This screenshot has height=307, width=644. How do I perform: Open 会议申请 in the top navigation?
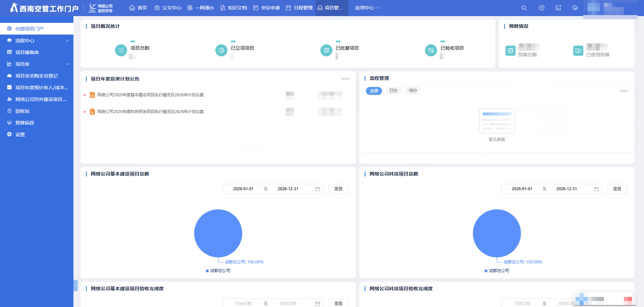coord(266,8)
